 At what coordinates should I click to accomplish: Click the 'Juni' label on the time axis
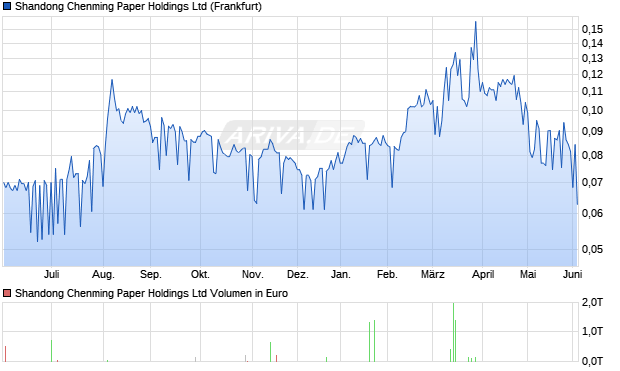tap(572, 274)
